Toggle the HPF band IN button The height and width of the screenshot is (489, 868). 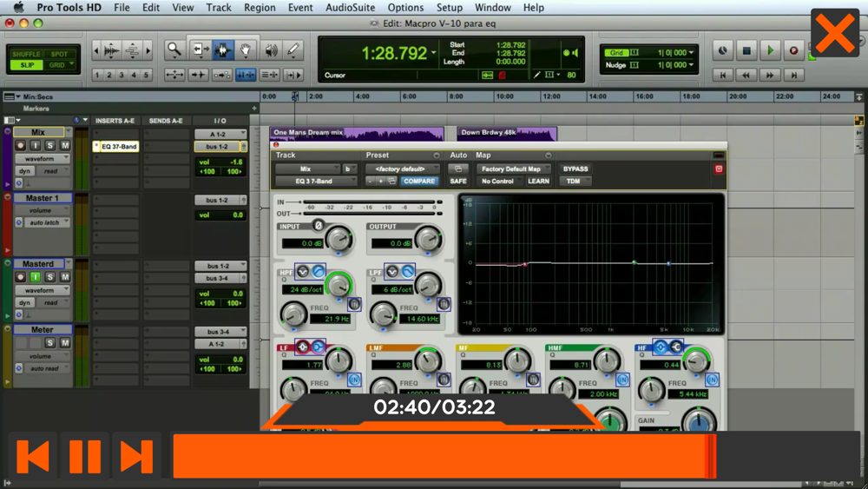point(354,304)
